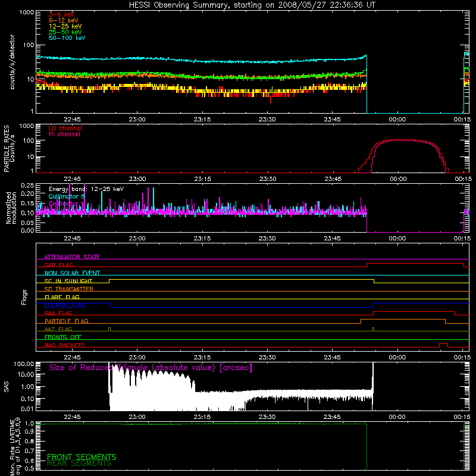Click the "counts/s/detector" y-axis label
Viewport: 476px width, 476px height.
tap(12, 62)
